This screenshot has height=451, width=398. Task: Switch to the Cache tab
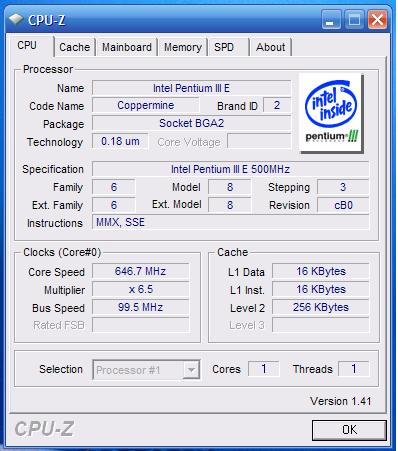(74, 47)
